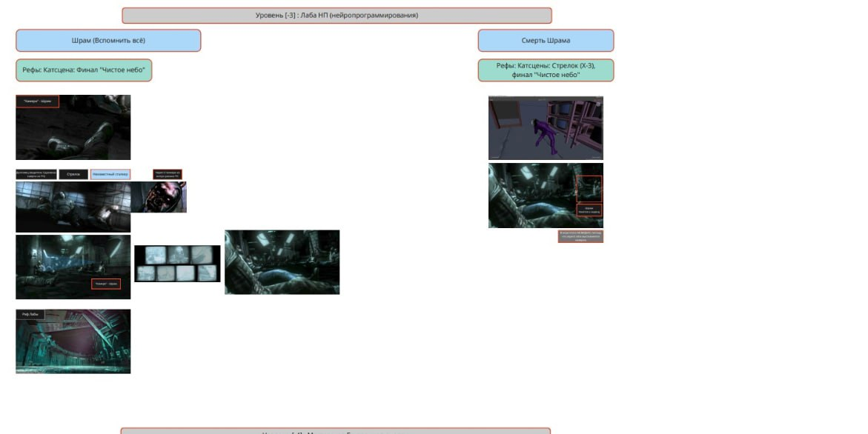This screenshot has height=434, width=868.
Task: Select the blue "Неизвестный сталкер" label
Action: (110, 174)
